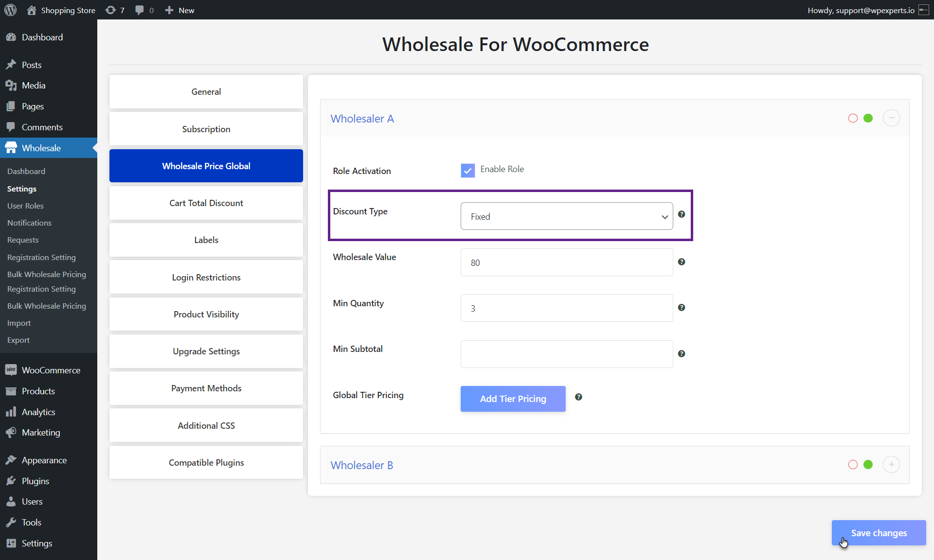Click help icon beside Min Subtotal
This screenshot has height=560, width=934.
[682, 354]
